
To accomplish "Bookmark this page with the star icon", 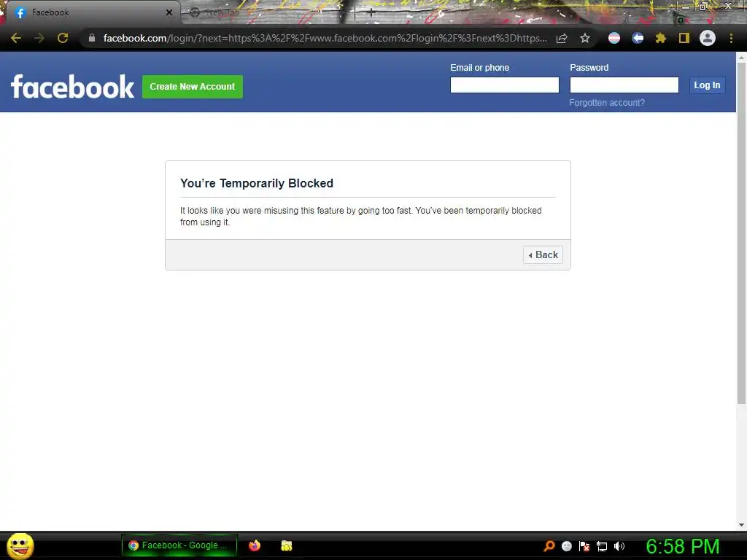I will pos(585,38).
